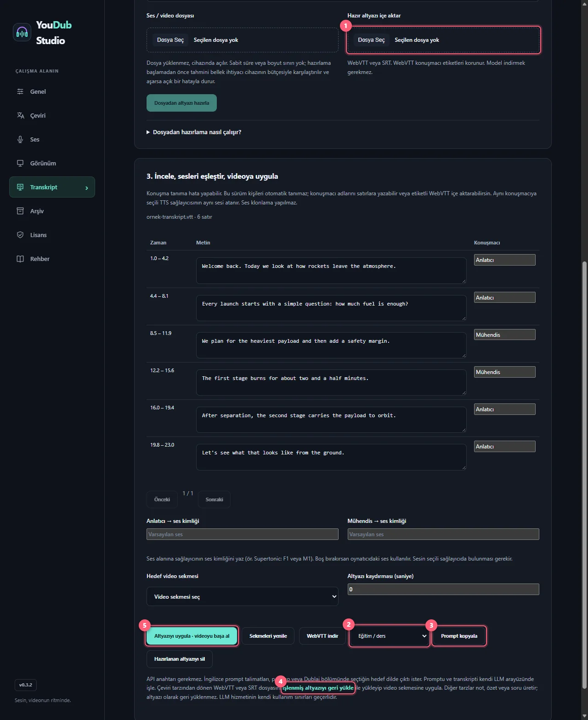588x720 pixels.
Task: Click the 'işlenmiş altyazıyı geri yükle' link
Action: tap(318, 688)
